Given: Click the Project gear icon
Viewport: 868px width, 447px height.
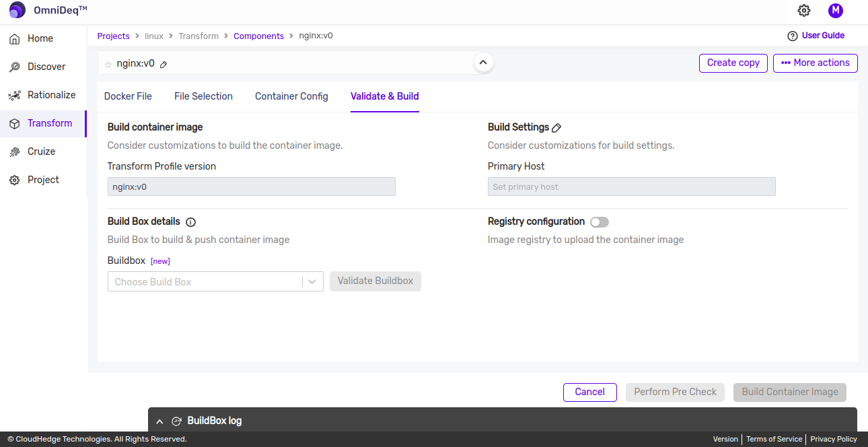Looking at the screenshot, I should click(x=14, y=180).
